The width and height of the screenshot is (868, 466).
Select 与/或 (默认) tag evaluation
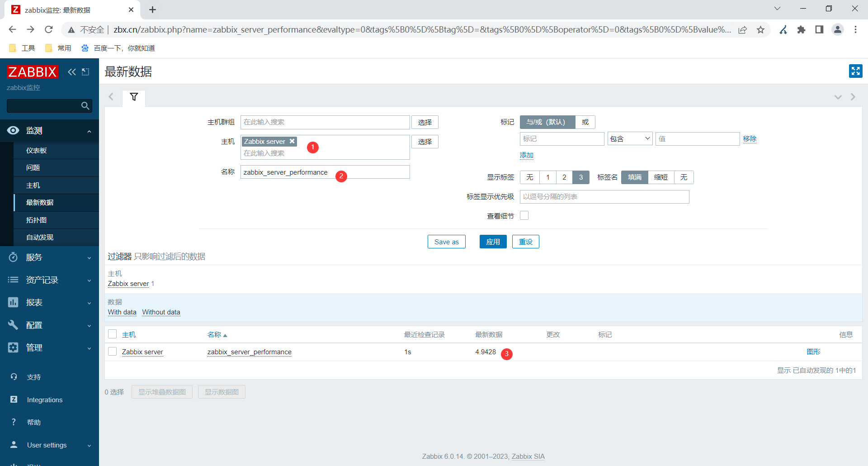click(547, 122)
